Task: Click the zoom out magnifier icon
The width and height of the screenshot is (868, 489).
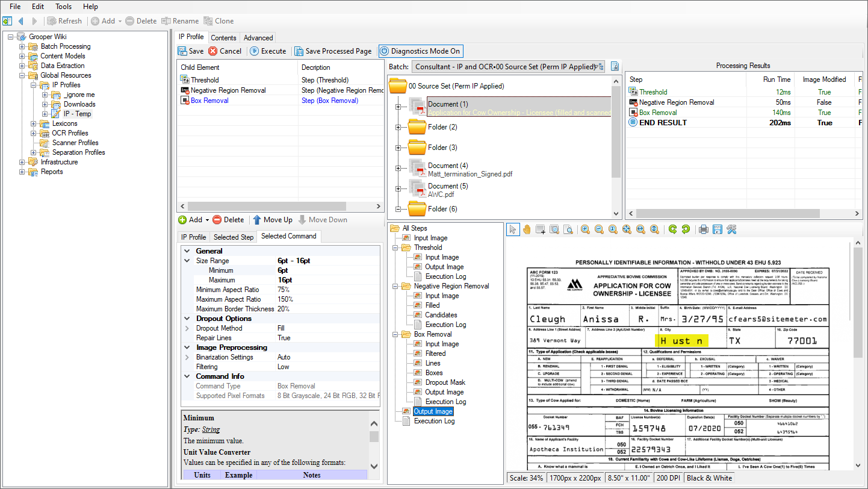Action: click(599, 229)
